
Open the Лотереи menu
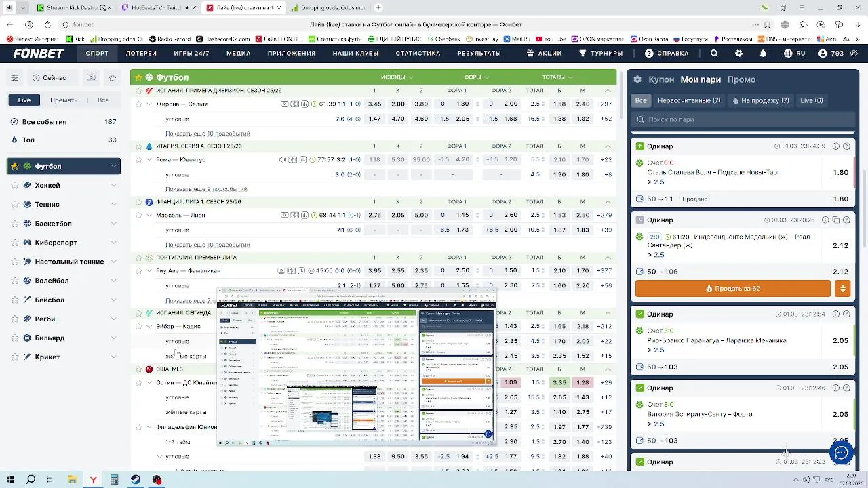tap(141, 54)
